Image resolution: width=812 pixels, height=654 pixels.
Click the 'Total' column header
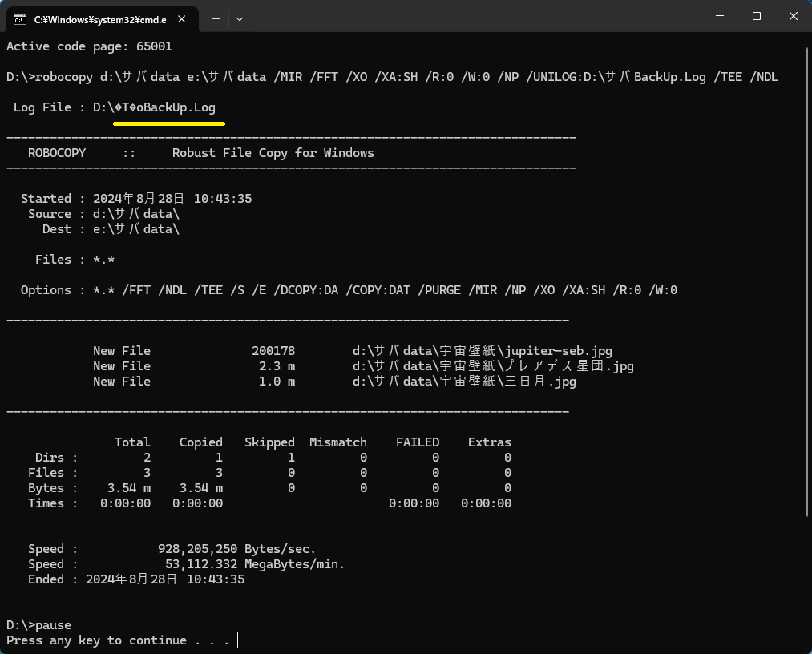pos(132,442)
